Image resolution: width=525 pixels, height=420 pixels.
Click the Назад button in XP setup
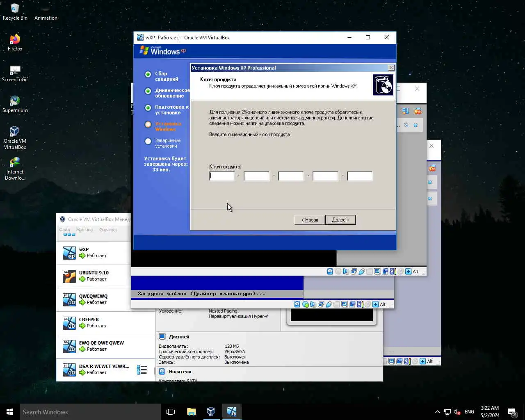tap(309, 220)
